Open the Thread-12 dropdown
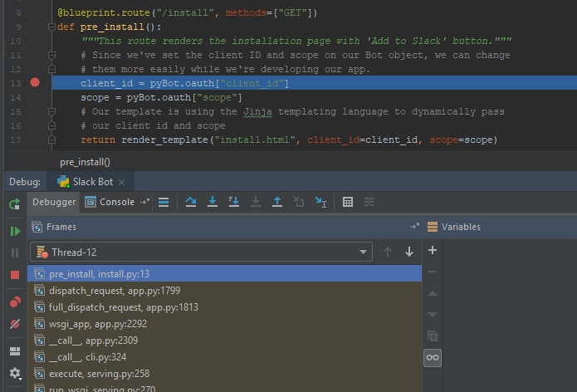The height and width of the screenshot is (392, 577). (201, 252)
